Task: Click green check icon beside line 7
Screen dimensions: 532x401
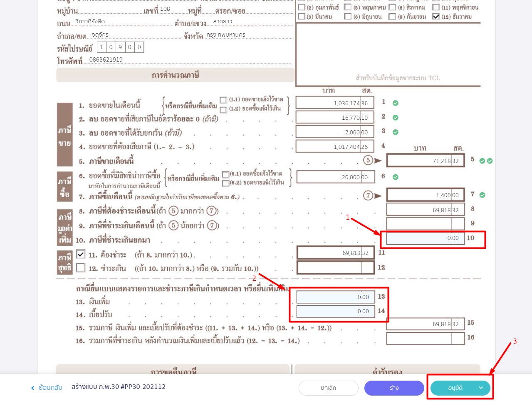Action: [x=482, y=195]
